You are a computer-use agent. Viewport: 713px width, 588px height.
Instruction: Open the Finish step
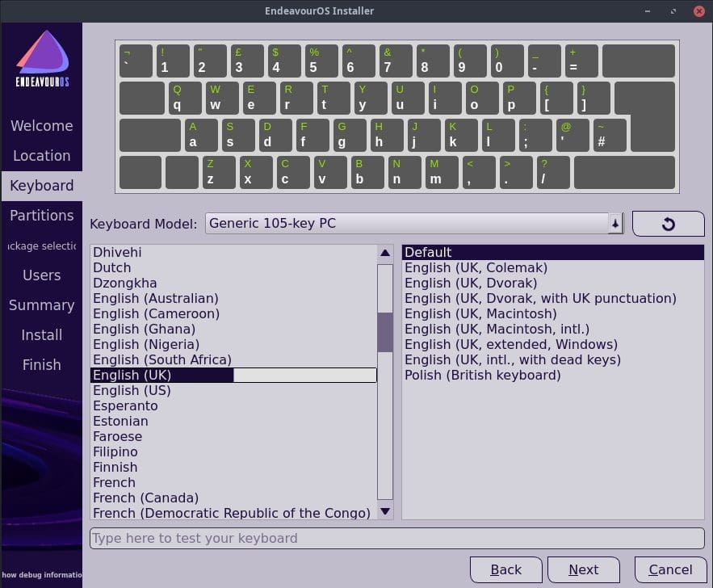42,365
